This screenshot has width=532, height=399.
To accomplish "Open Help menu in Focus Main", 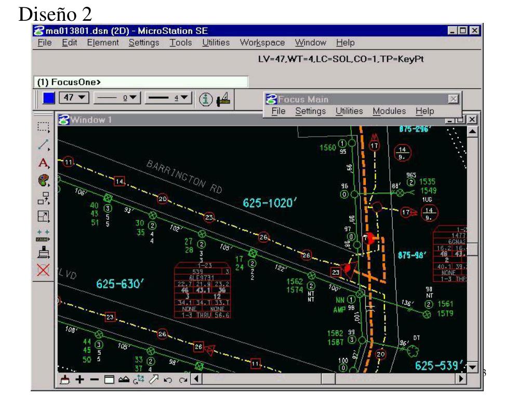I will click(x=425, y=111).
